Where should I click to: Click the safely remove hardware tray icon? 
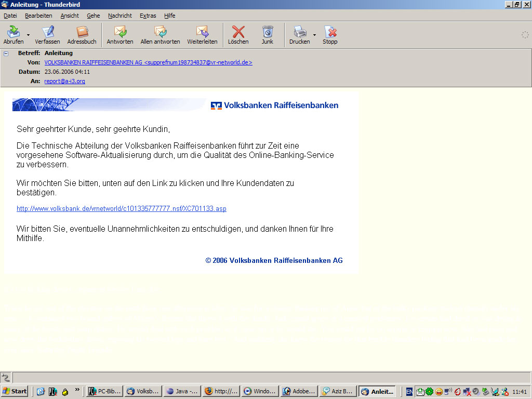point(486,392)
